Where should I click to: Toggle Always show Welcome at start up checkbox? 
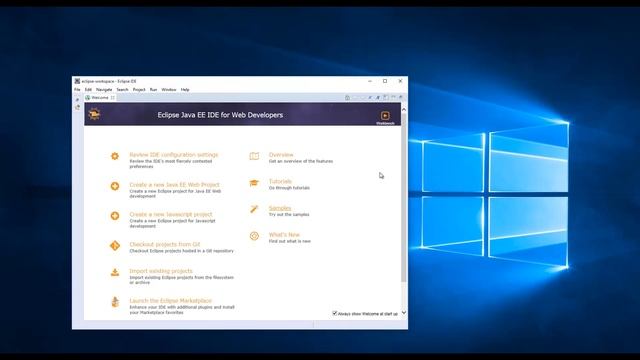pyautogui.click(x=335, y=313)
